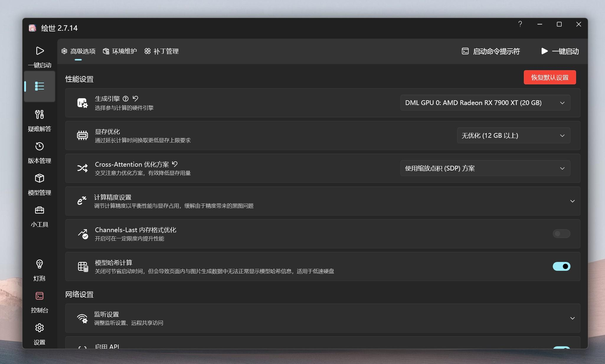Click the 绘世 2.7.14 title text
The image size is (605, 364).
click(59, 28)
